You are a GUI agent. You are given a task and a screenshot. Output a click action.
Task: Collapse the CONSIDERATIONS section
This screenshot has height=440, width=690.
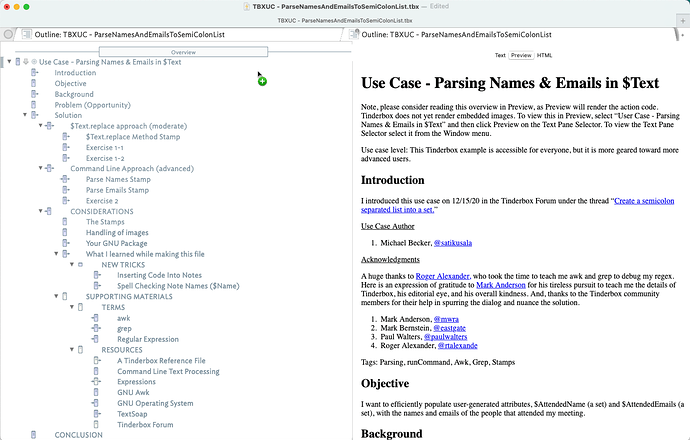pos(40,211)
